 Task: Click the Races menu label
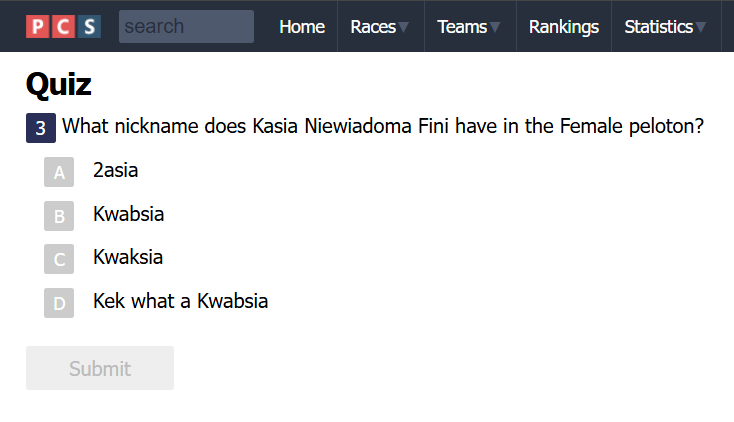tap(373, 27)
